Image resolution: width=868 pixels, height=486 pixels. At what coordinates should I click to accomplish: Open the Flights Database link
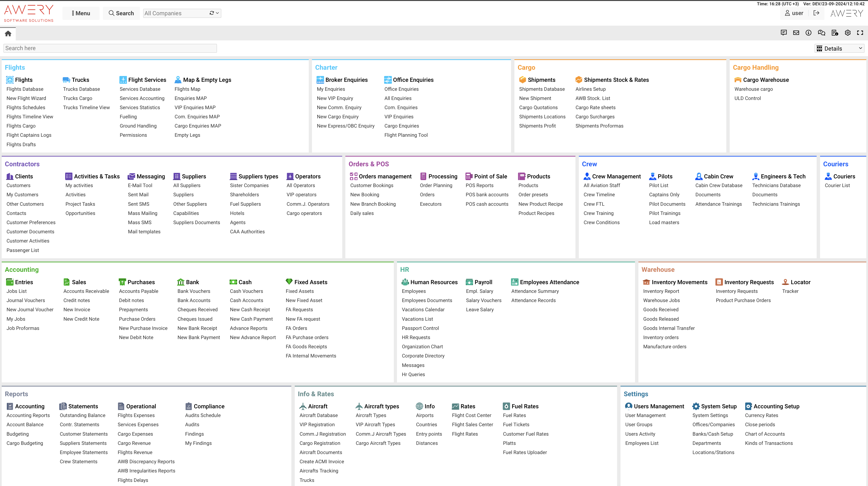coord(25,89)
